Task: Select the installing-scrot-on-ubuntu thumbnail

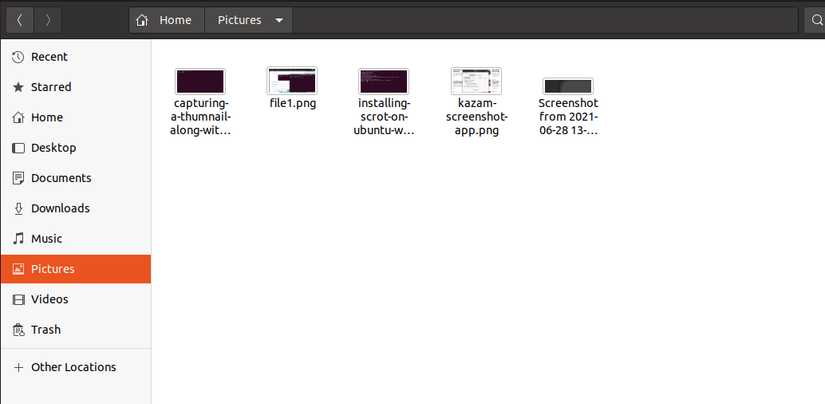Action: point(384,82)
